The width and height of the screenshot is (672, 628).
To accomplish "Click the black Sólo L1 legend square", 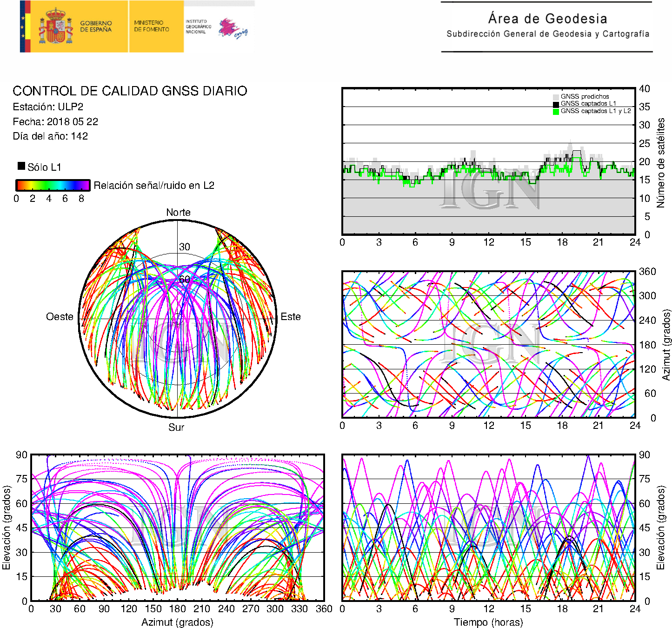I will tap(21, 166).
